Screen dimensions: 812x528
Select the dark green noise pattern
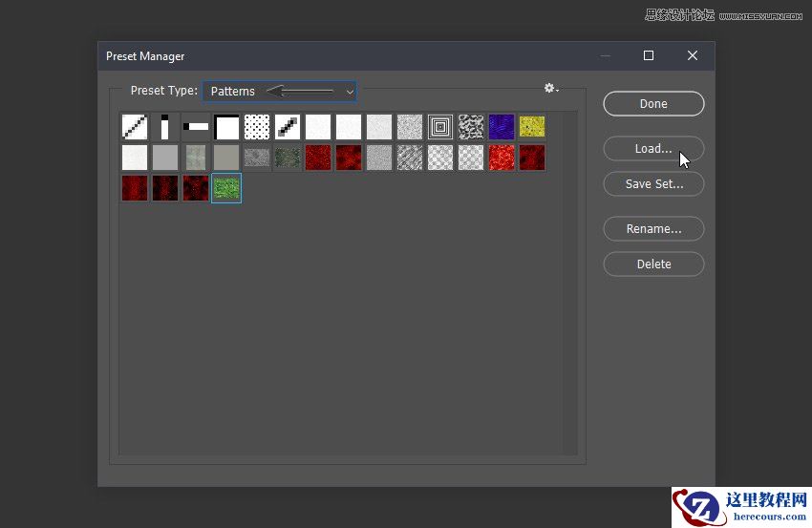click(288, 158)
